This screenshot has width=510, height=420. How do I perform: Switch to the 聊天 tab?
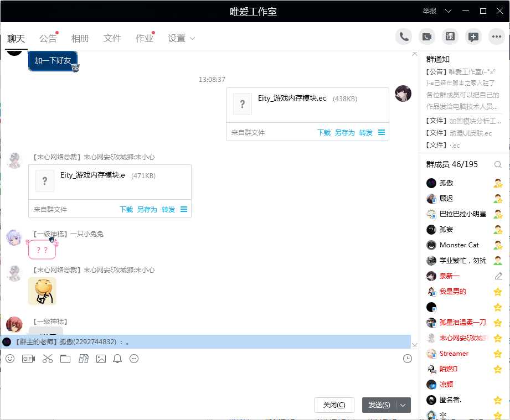(16, 38)
